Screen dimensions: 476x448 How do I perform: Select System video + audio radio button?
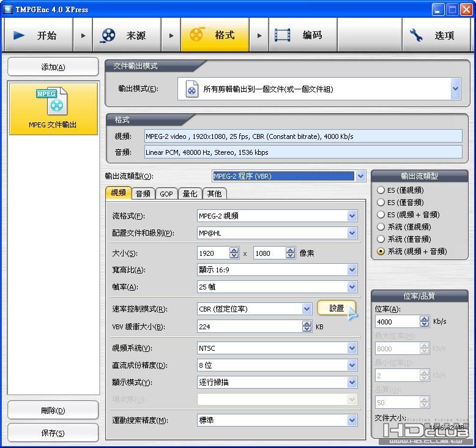click(x=381, y=251)
